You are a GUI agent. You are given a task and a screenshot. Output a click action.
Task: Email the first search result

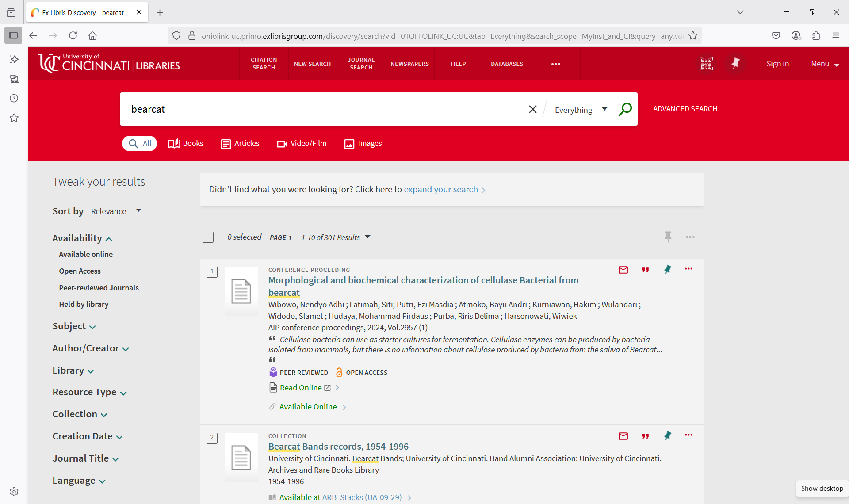pos(623,270)
